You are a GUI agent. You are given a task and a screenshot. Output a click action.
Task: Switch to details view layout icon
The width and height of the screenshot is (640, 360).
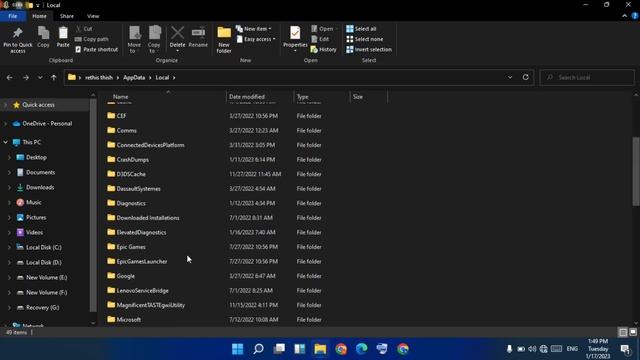point(623,332)
